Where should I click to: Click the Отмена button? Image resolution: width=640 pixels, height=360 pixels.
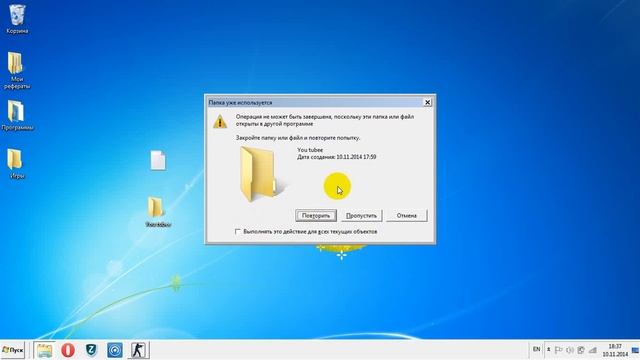pos(407,216)
